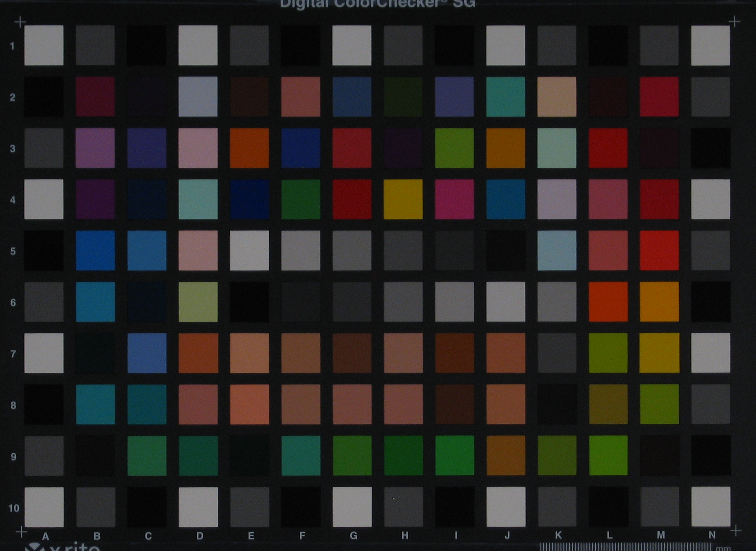
Task: Click the dark red patch at G4
Action: (352, 199)
